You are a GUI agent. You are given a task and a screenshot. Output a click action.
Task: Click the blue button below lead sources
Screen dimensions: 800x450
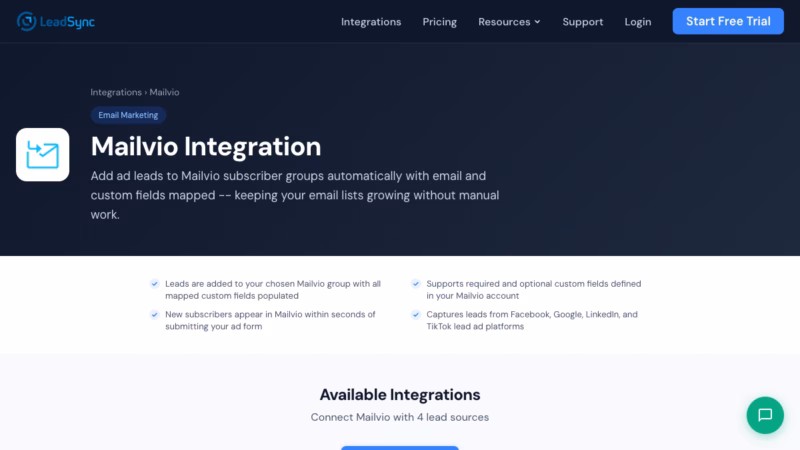point(400,447)
